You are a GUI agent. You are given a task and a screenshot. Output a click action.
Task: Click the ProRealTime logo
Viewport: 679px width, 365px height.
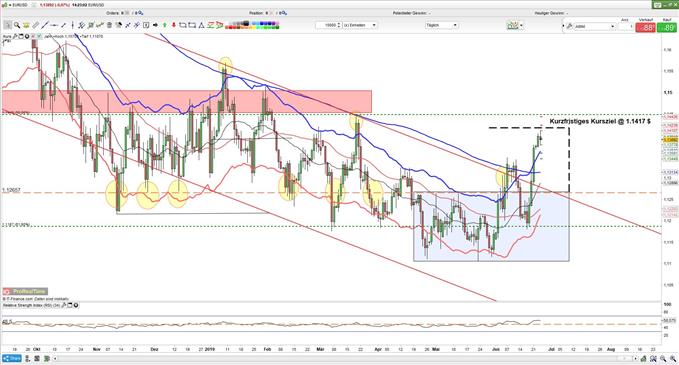pos(25,291)
